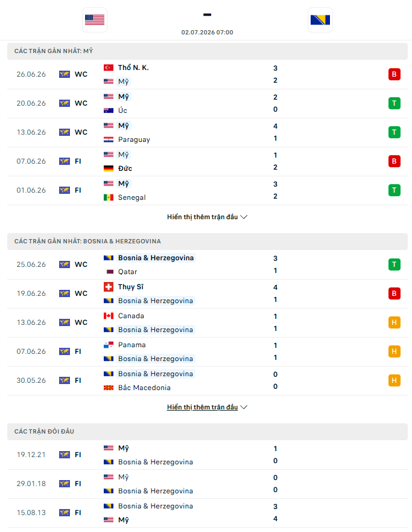
Task: Click the Switzerland flag beside Thụy Sĩ
Action: 109,287
